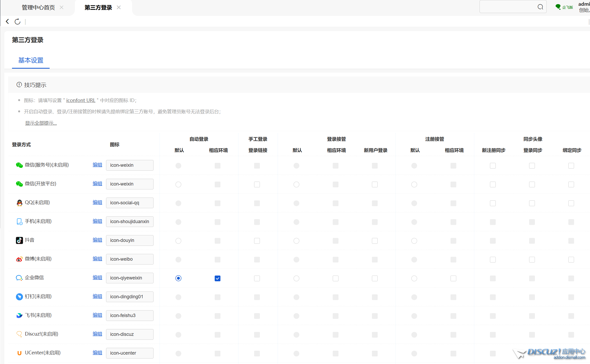Image resolution: width=590 pixels, height=364 pixels.
Task: Click the search magnifier icon
Action: point(540,7)
